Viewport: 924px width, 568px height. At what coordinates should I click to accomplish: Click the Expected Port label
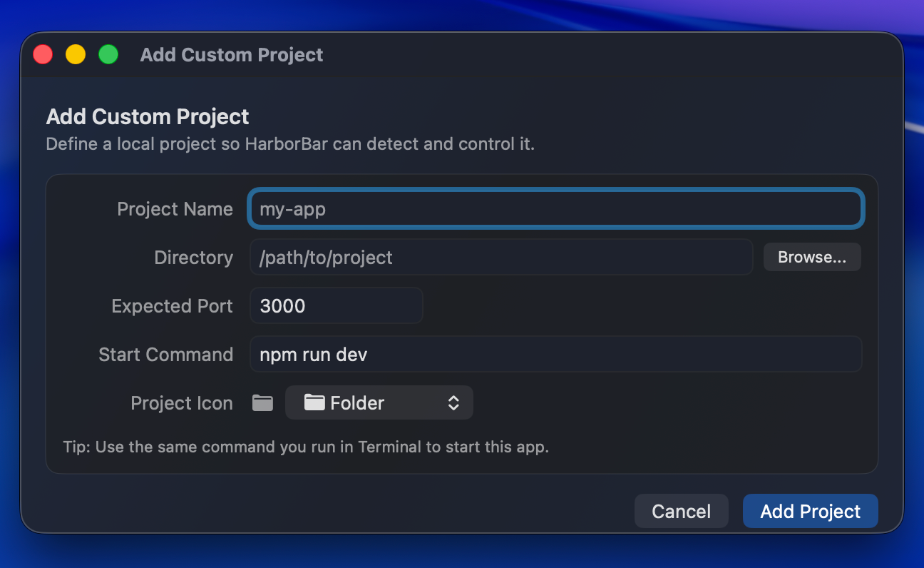(x=172, y=305)
